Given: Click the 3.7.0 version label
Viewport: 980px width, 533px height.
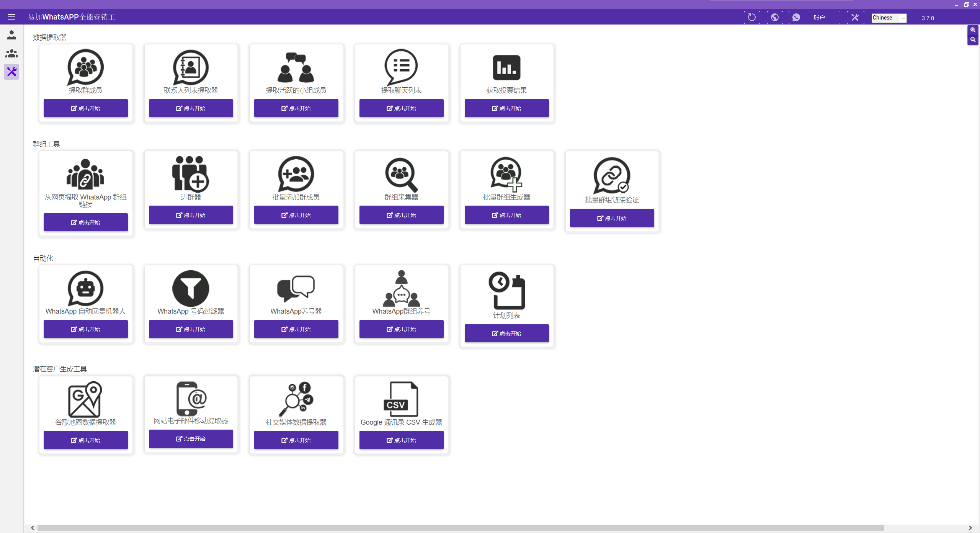Looking at the screenshot, I should click(928, 18).
